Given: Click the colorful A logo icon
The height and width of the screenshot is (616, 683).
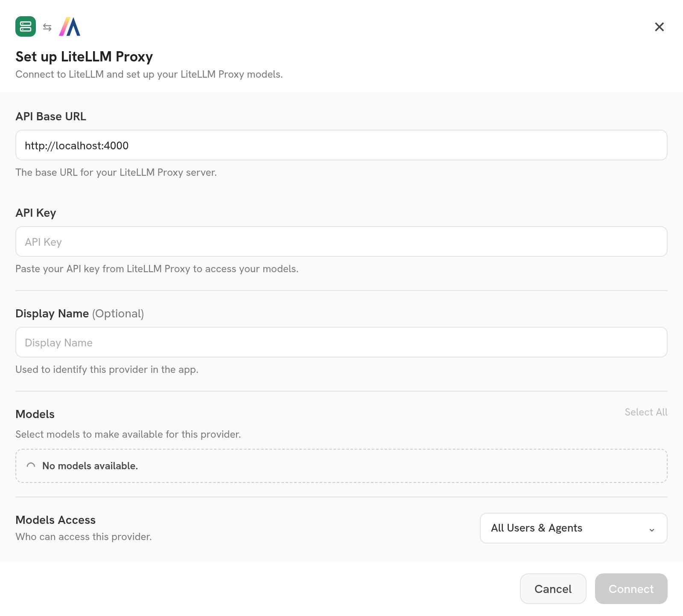Looking at the screenshot, I should [x=70, y=26].
